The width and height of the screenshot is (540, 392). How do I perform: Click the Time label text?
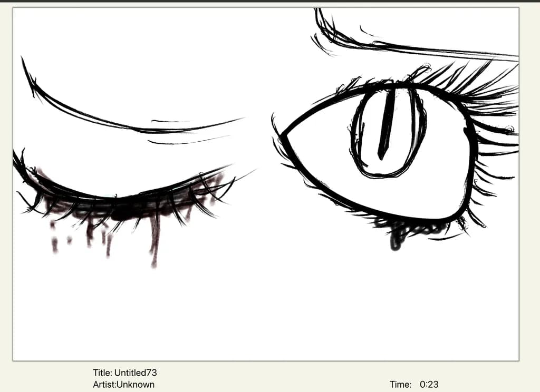point(401,385)
